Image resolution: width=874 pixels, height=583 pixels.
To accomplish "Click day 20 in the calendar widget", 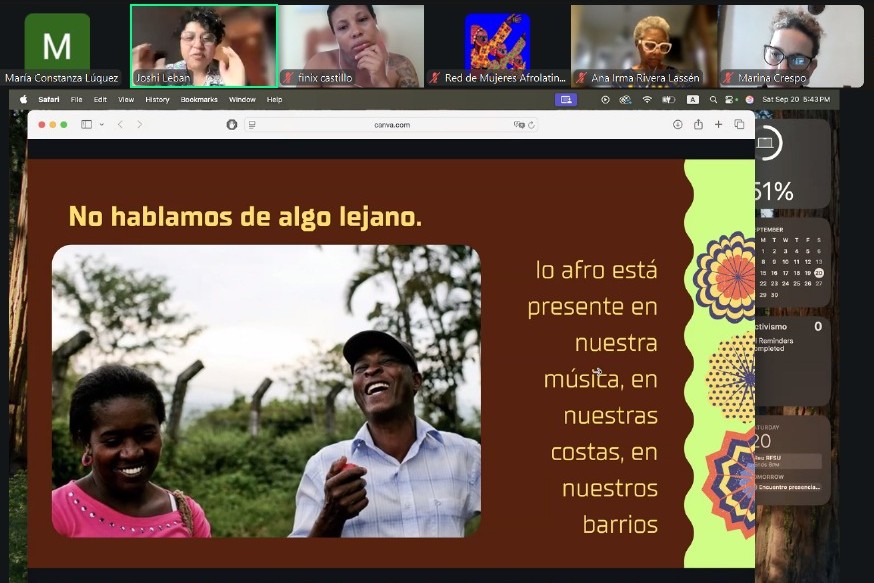I will [x=819, y=272].
